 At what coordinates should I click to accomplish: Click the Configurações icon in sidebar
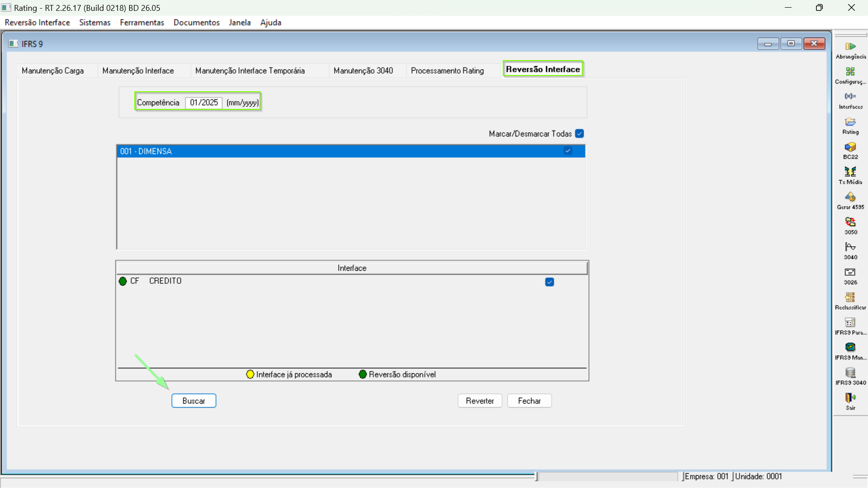coord(850,72)
